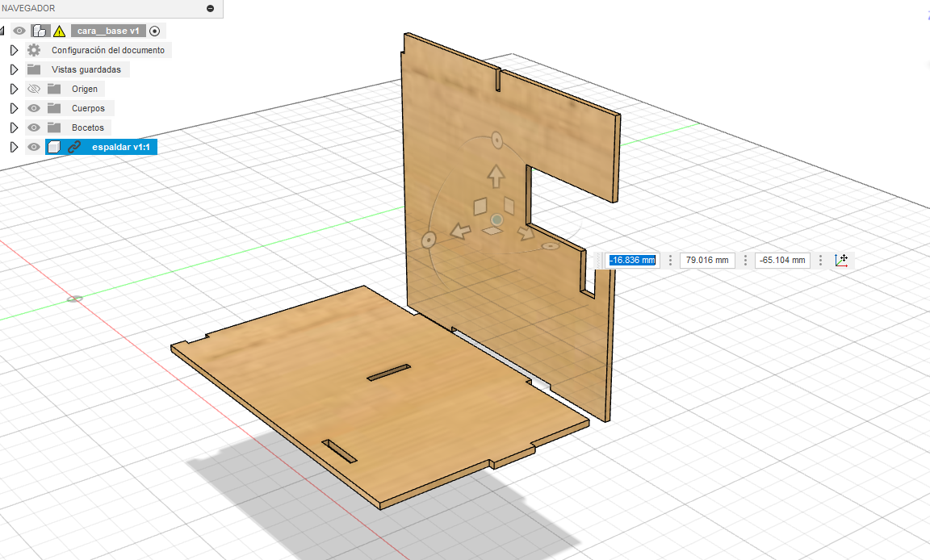Click the Bocetos folder icon
930x560 pixels.
(54, 127)
